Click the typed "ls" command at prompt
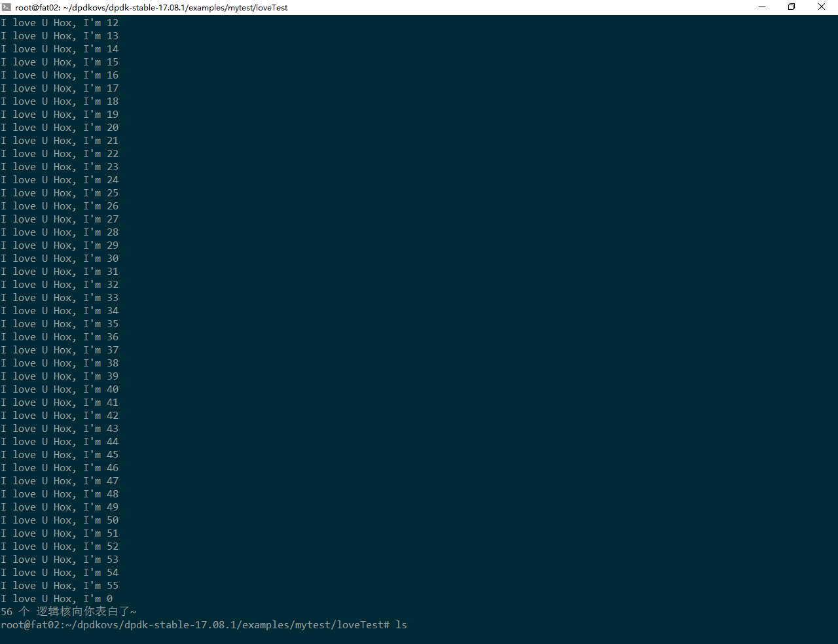Screen dimensions: 838x644 click(x=401, y=625)
